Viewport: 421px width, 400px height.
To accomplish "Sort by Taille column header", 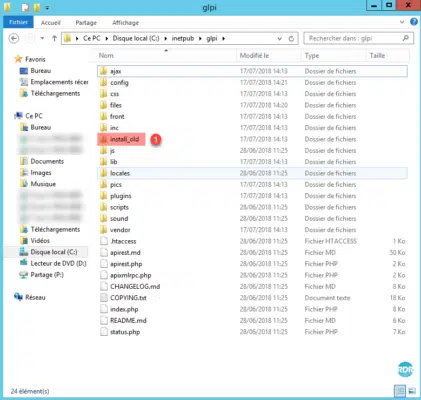I will [x=377, y=56].
